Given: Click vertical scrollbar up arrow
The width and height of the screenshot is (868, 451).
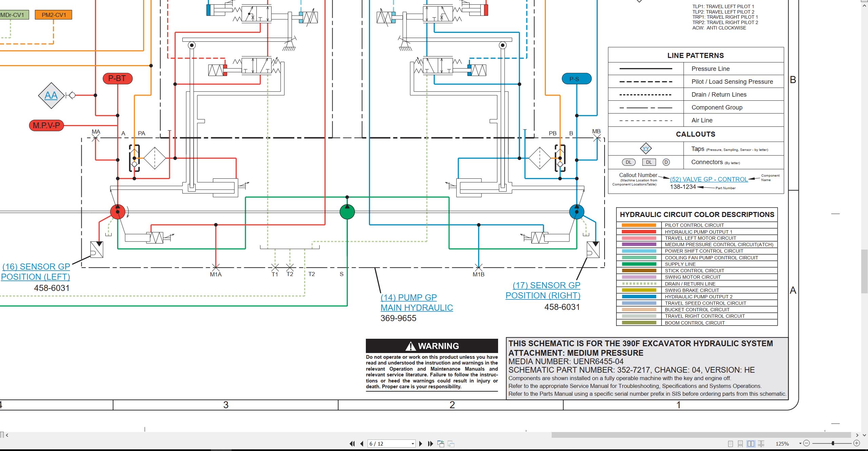Looking at the screenshot, I should point(865,6).
